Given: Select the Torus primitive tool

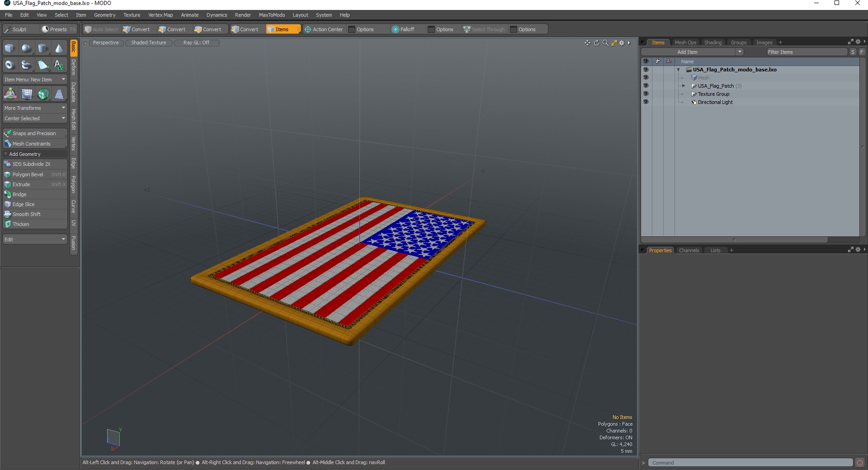Looking at the screenshot, I should [x=9, y=65].
